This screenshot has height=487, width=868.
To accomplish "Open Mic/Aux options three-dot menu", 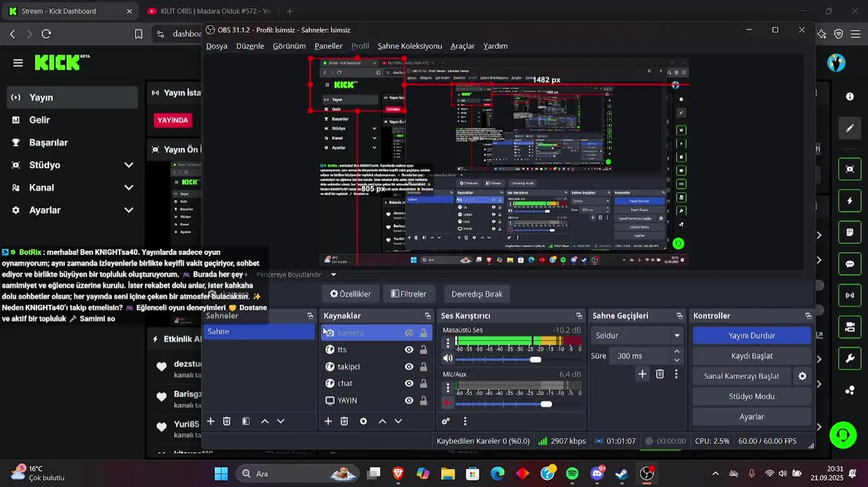I will (447, 388).
